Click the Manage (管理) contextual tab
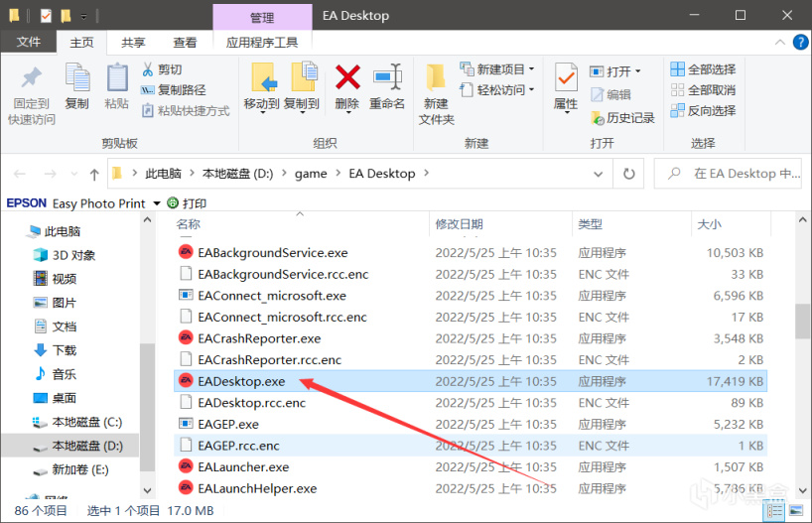 tap(262, 17)
